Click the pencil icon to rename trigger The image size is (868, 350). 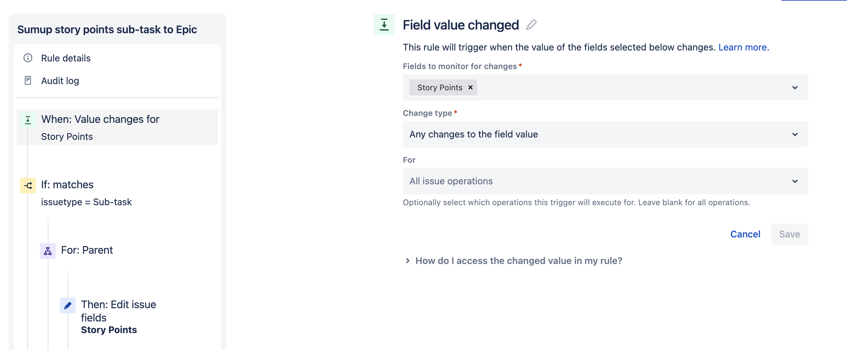pyautogui.click(x=531, y=25)
